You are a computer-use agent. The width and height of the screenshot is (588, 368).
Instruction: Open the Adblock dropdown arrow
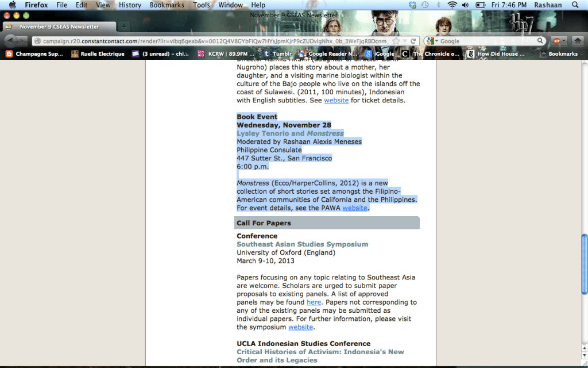coord(564,41)
